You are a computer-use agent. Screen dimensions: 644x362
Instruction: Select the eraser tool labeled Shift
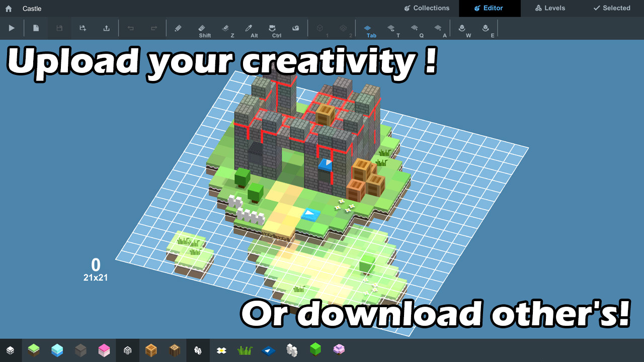[x=202, y=28]
